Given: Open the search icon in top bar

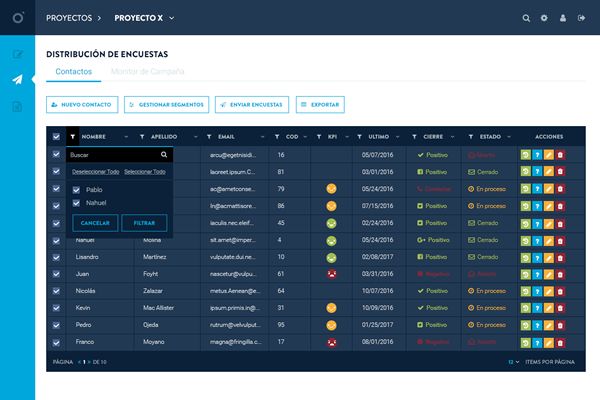Looking at the screenshot, I should click(x=527, y=18).
